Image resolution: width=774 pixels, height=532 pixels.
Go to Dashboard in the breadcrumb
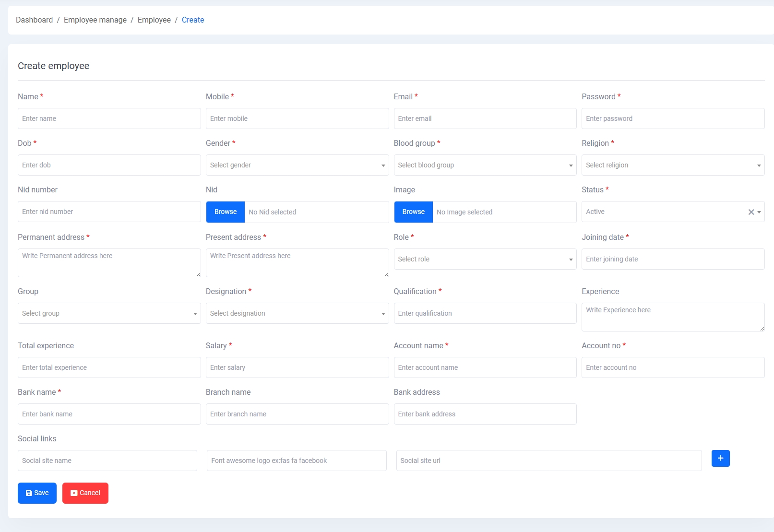coord(35,20)
